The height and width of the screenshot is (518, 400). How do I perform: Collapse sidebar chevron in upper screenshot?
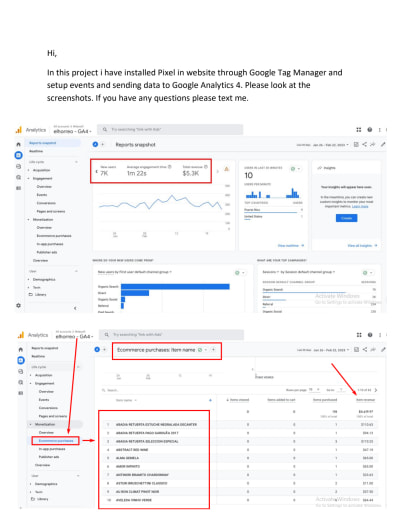coord(75,308)
